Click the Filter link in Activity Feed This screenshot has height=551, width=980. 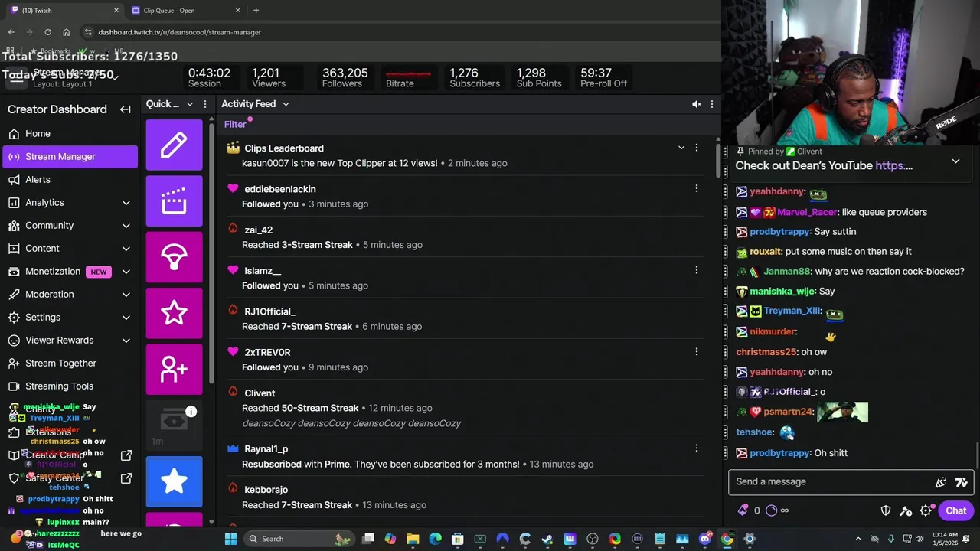point(235,124)
